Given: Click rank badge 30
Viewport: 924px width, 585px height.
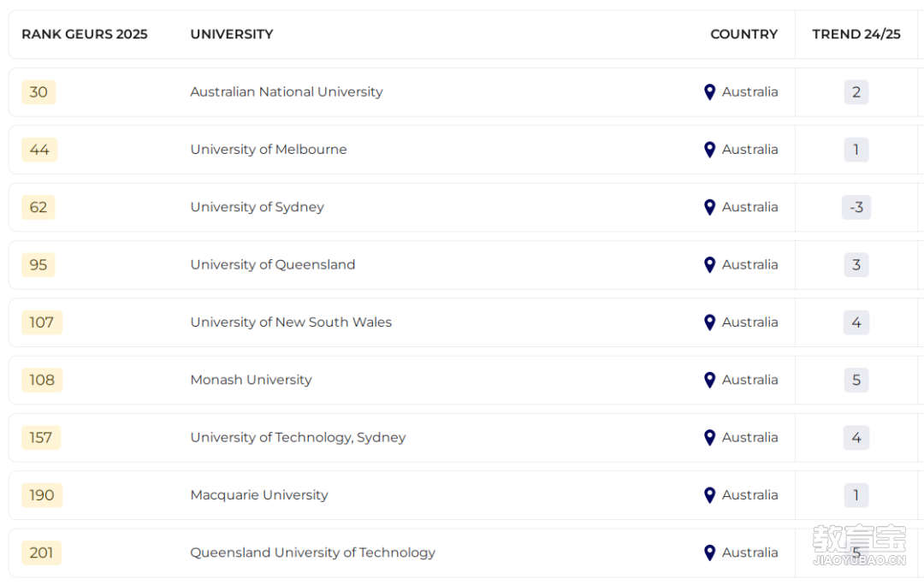Looking at the screenshot, I should point(38,92).
